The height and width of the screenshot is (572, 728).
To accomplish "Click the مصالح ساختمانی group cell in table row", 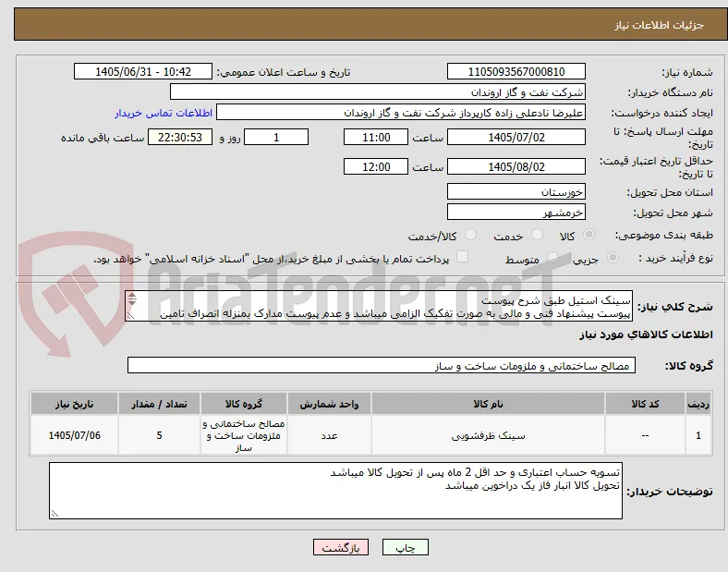I will coord(244,435).
